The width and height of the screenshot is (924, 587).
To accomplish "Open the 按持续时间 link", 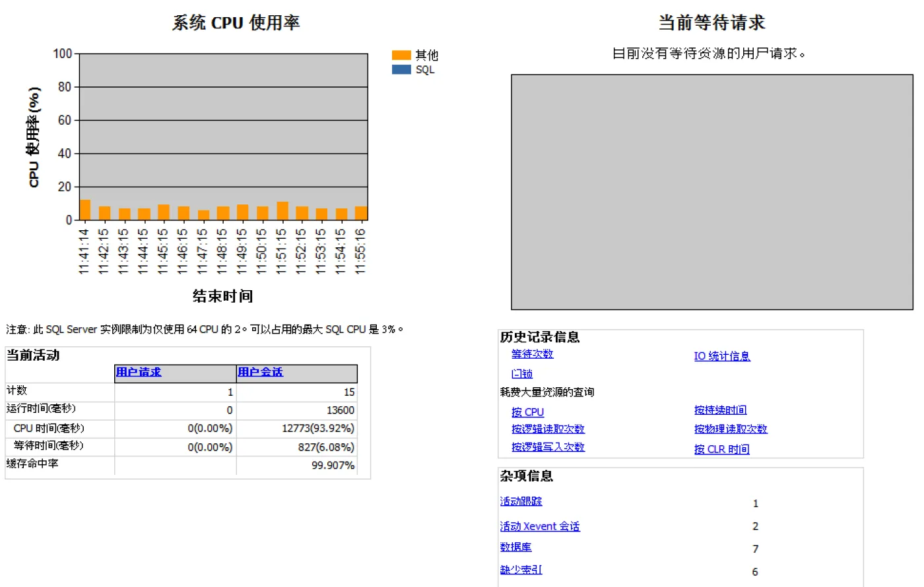I will coord(720,410).
